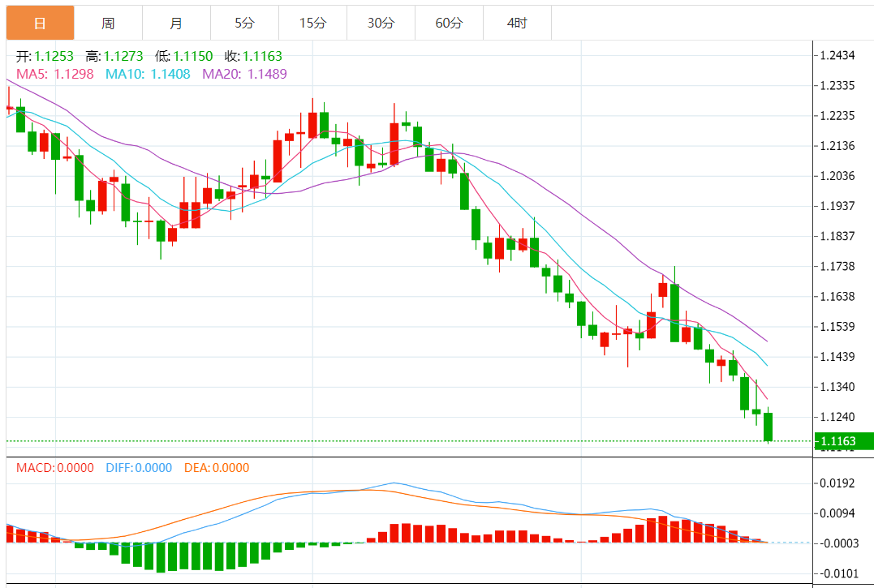Click the 1.2434 price axis label
Image resolution: width=874 pixels, height=588 pixels.
[x=837, y=55]
